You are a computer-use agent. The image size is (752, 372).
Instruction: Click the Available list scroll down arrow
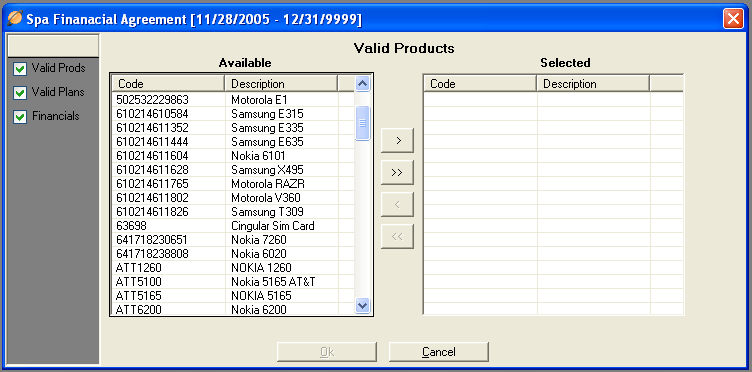tap(363, 304)
